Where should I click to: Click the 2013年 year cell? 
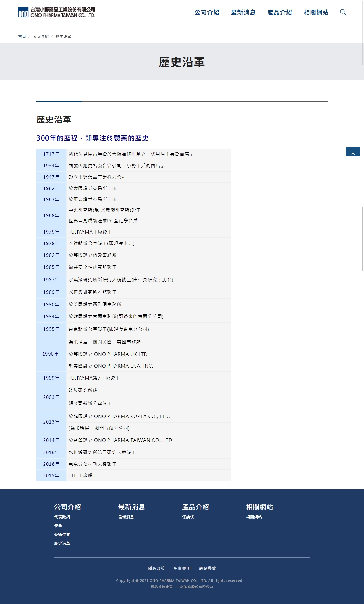pos(51,422)
